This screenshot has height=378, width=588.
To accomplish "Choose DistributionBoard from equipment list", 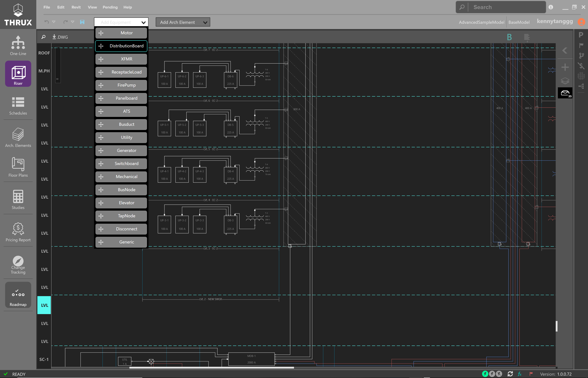I will (x=121, y=46).
